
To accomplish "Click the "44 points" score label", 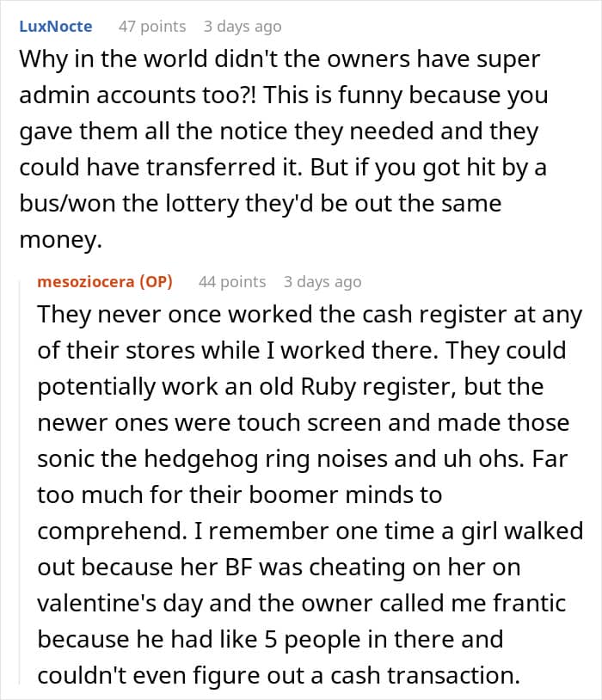I will click(x=231, y=281).
